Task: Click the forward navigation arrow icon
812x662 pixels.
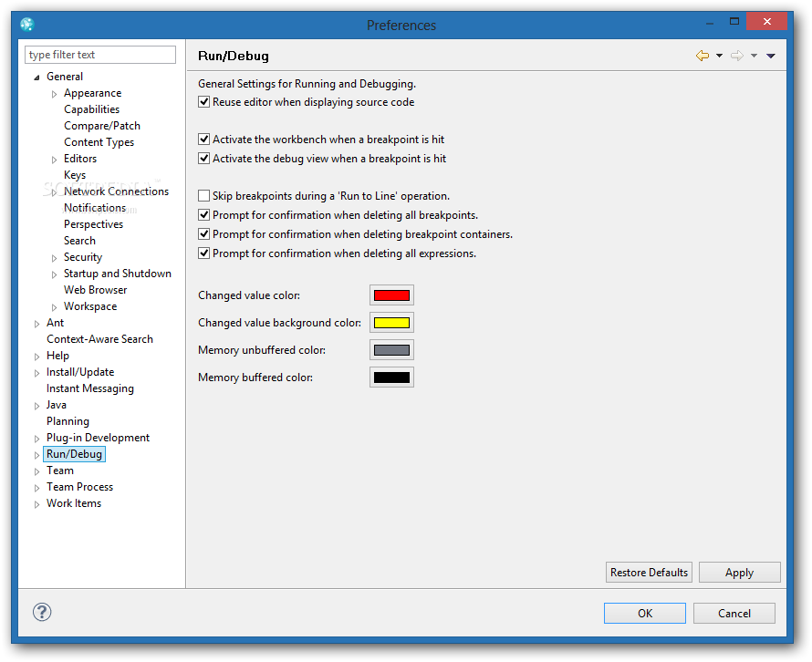Action: [x=737, y=56]
